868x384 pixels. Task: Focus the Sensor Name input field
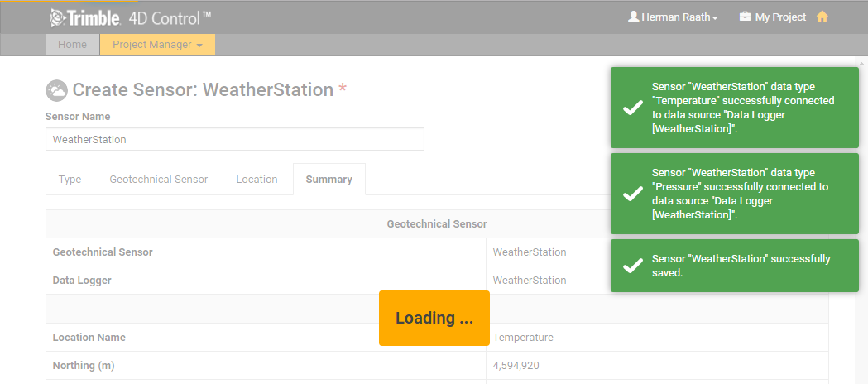click(x=234, y=139)
